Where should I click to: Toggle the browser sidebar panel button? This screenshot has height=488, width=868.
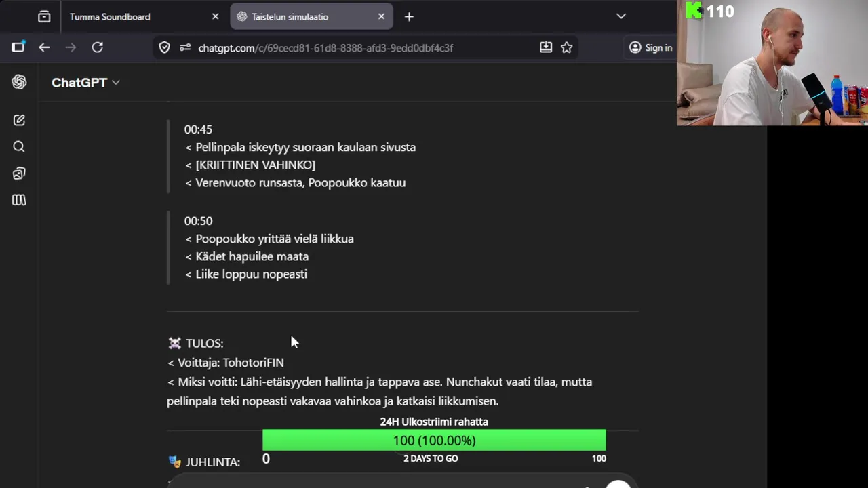point(18,47)
